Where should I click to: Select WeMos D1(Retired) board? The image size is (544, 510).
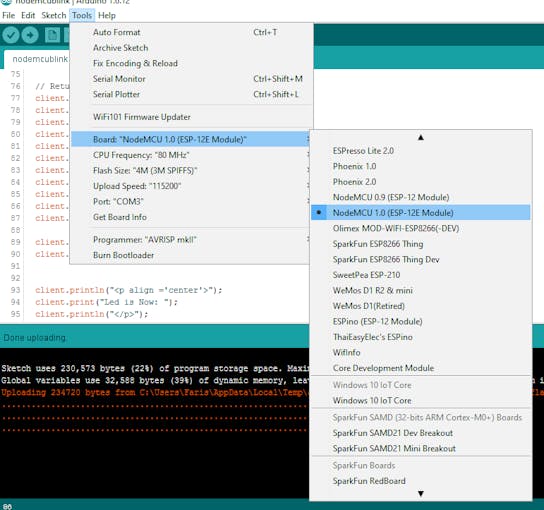(x=420, y=306)
